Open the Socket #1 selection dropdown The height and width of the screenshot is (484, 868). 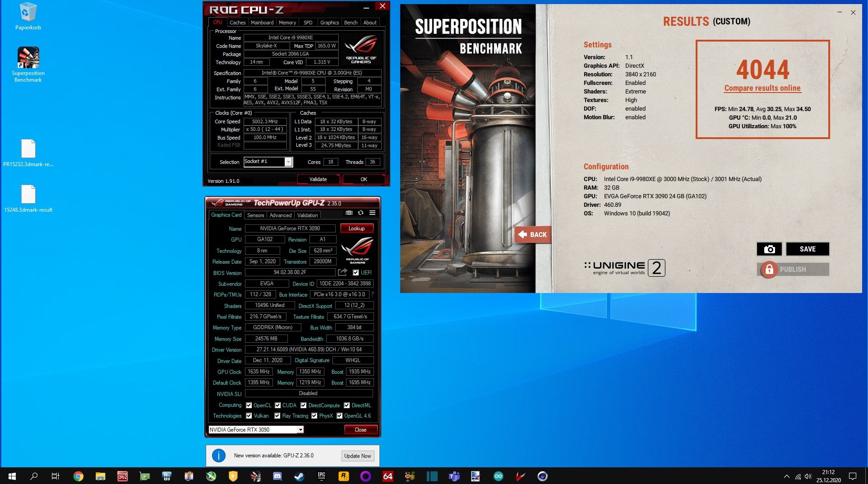click(268, 162)
